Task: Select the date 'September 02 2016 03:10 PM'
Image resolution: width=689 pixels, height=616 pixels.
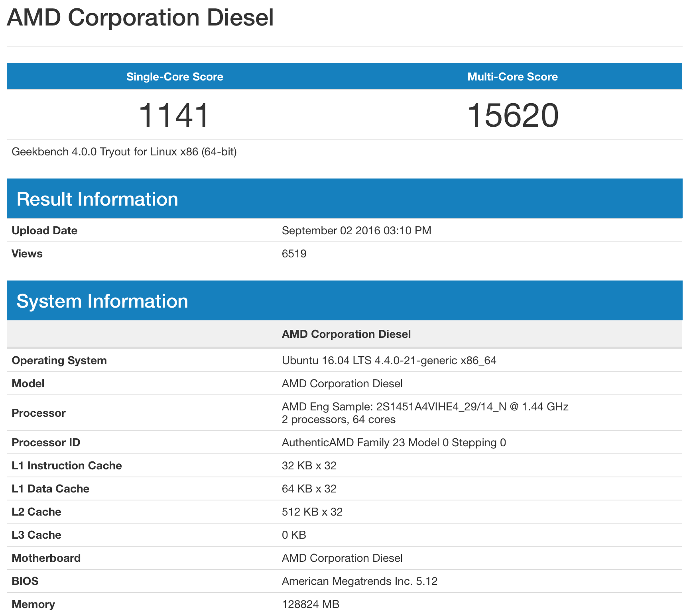Action: [x=356, y=231]
